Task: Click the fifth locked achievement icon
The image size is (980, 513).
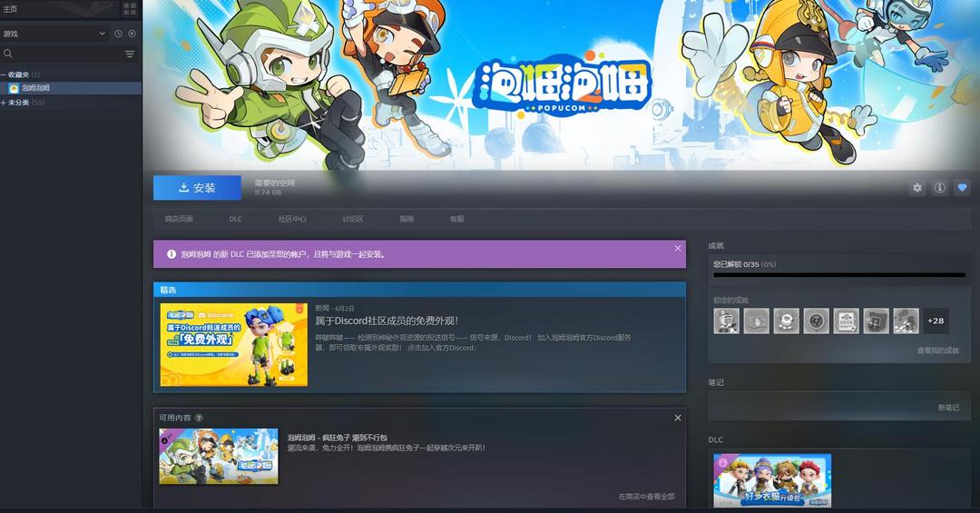Action: pos(847,321)
